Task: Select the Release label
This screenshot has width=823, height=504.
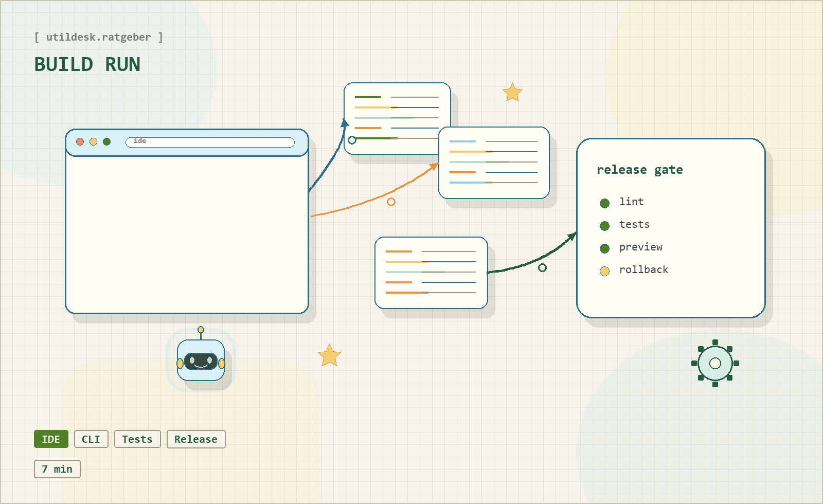Action: (195, 439)
